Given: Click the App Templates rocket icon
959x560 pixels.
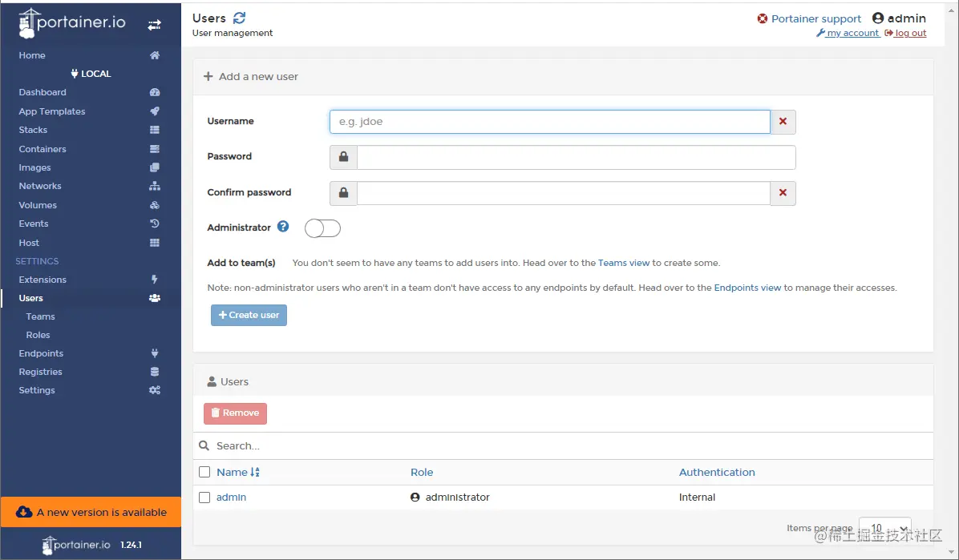Looking at the screenshot, I should point(155,111).
